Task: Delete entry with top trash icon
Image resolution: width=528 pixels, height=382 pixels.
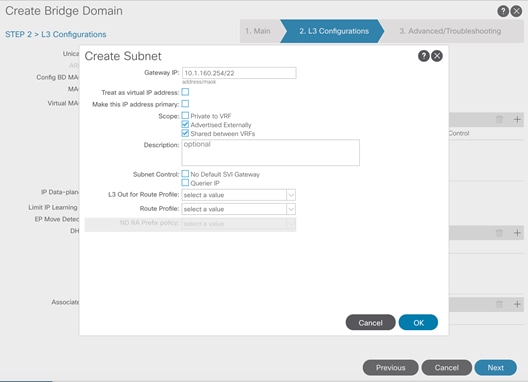Action: click(x=499, y=119)
